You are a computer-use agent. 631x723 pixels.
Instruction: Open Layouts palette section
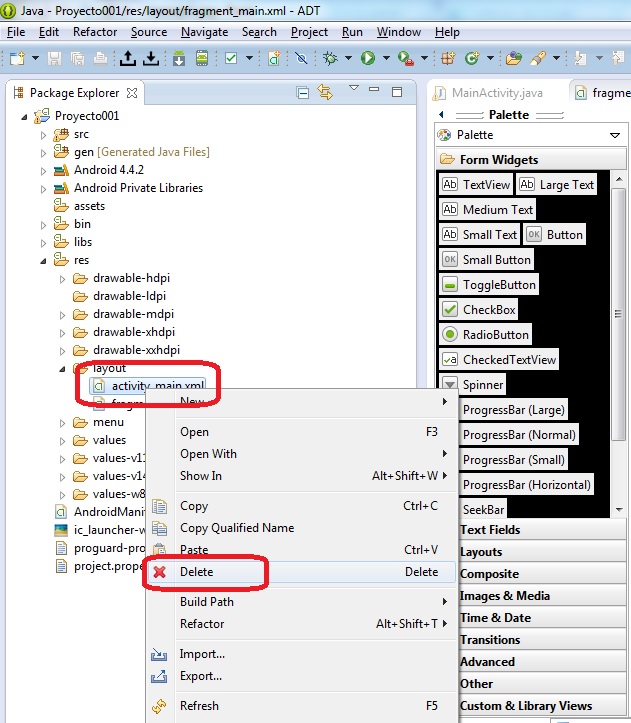543,551
